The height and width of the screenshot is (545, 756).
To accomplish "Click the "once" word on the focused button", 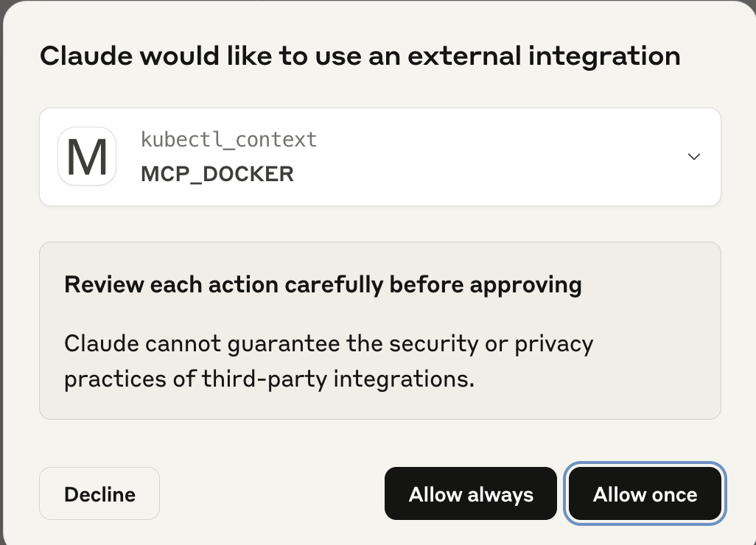I will pos(674,495).
